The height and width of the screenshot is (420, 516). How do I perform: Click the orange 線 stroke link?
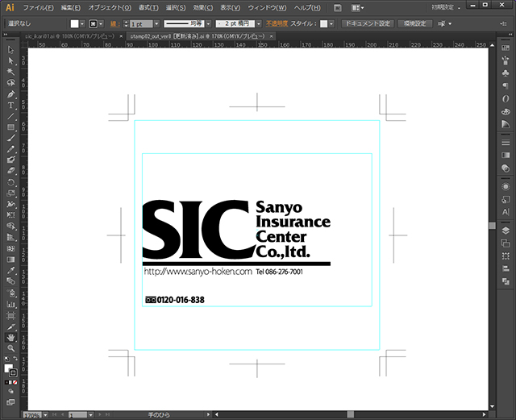(x=115, y=23)
